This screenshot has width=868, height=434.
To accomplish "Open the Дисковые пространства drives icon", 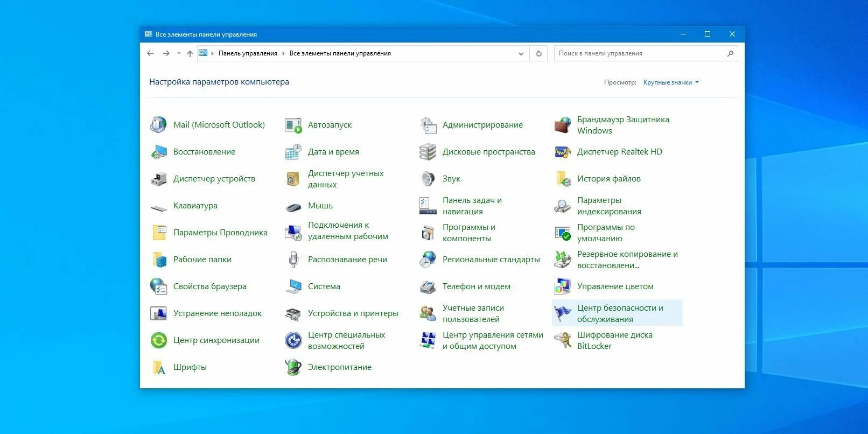I will (x=428, y=152).
